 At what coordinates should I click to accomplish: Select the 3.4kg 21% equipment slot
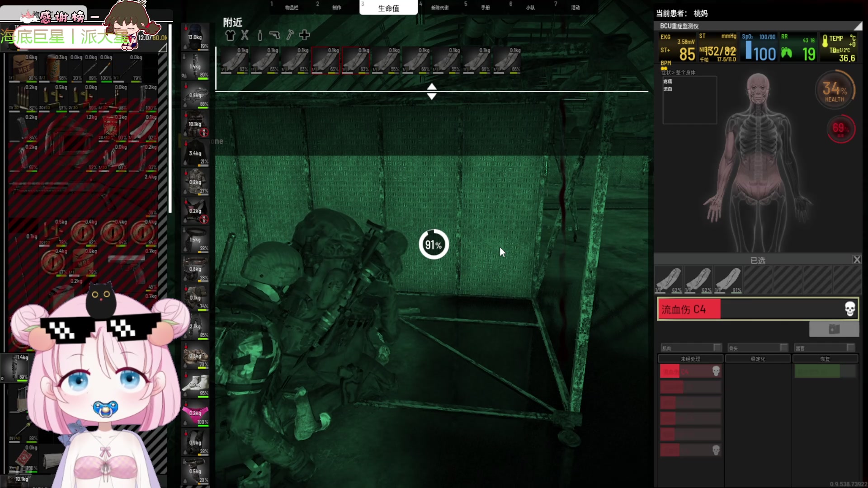click(195, 153)
